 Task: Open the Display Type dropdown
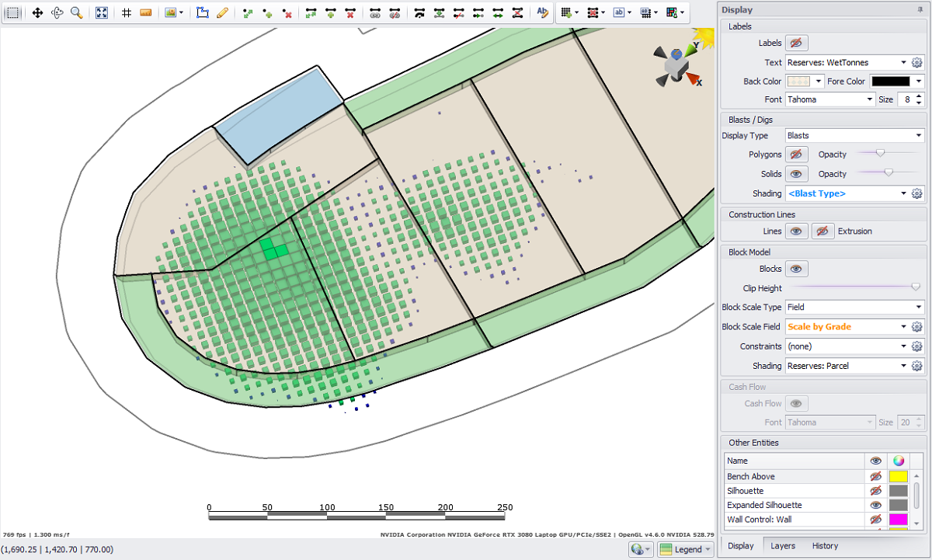coord(854,135)
